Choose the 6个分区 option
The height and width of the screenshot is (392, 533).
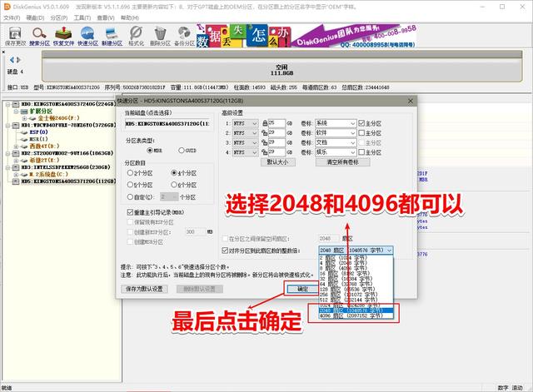174,185
